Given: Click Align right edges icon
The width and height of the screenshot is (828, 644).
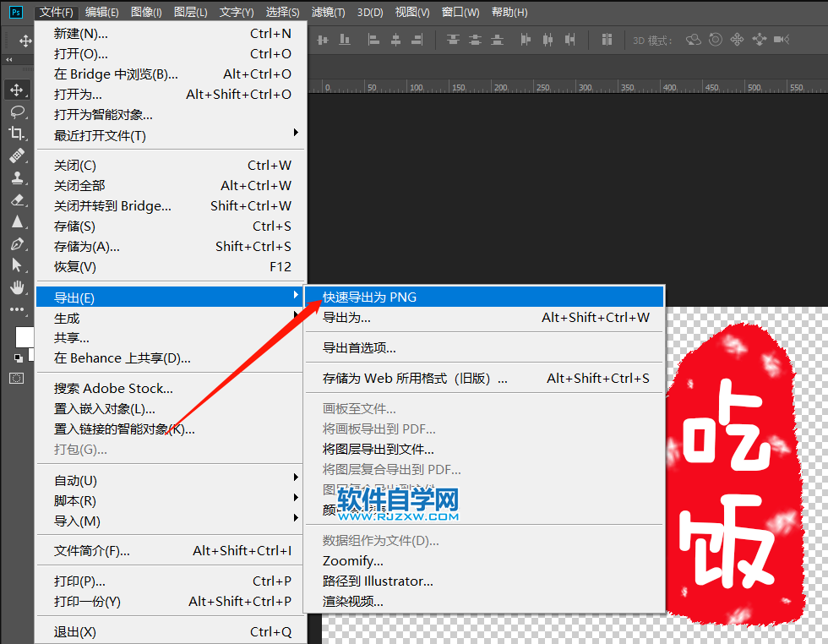Looking at the screenshot, I should [x=417, y=40].
